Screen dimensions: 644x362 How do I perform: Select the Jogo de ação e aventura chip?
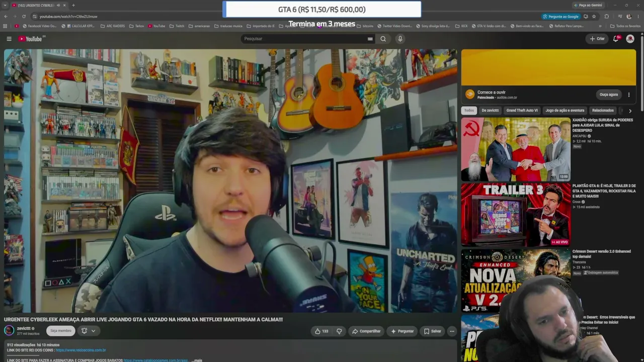[x=565, y=111]
